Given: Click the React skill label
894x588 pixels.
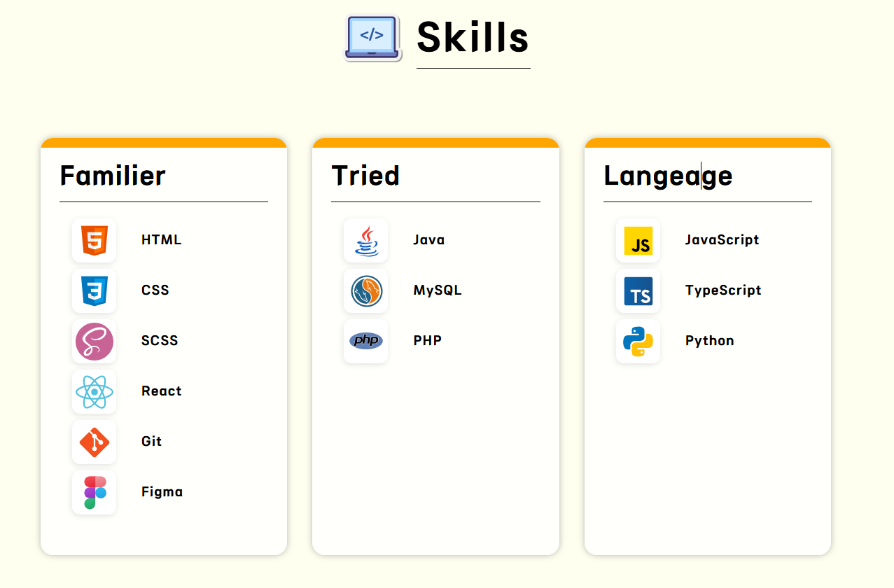Looking at the screenshot, I should (162, 391).
